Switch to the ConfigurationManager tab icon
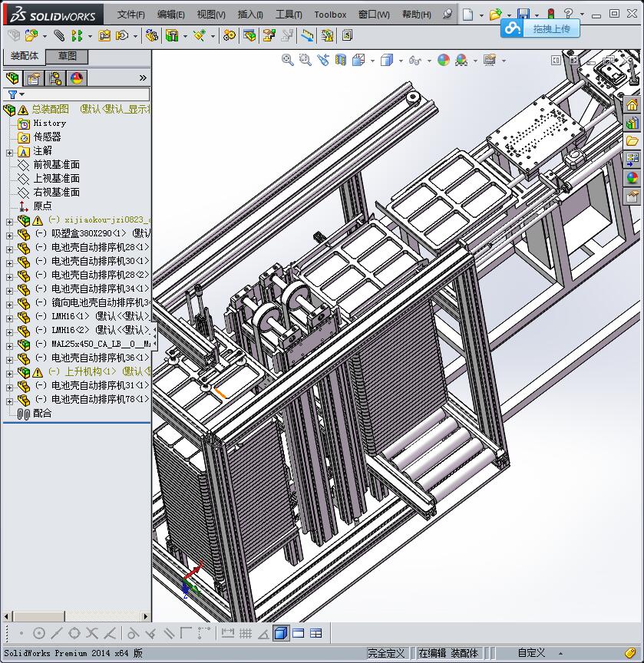The width and height of the screenshot is (644, 663). (55, 78)
